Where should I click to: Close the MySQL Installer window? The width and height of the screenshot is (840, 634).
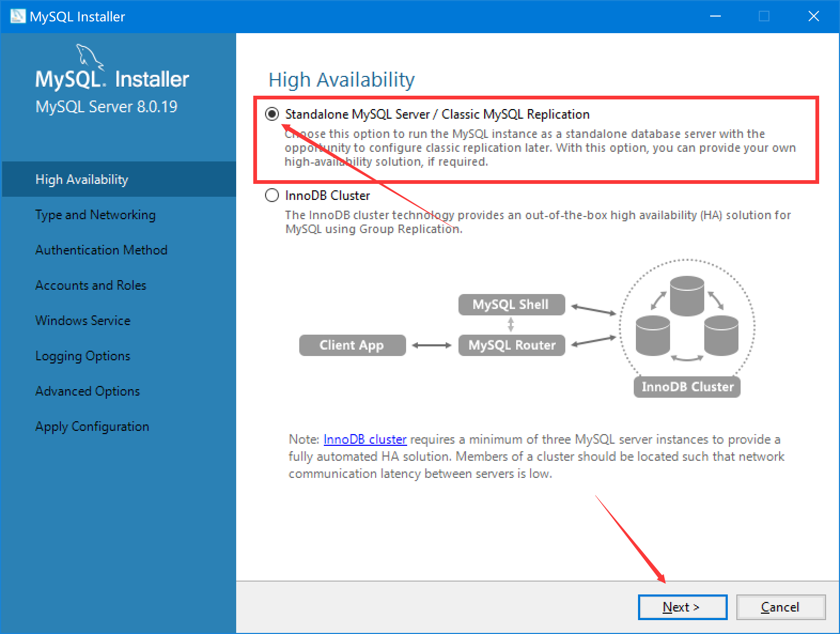pos(813,16)
